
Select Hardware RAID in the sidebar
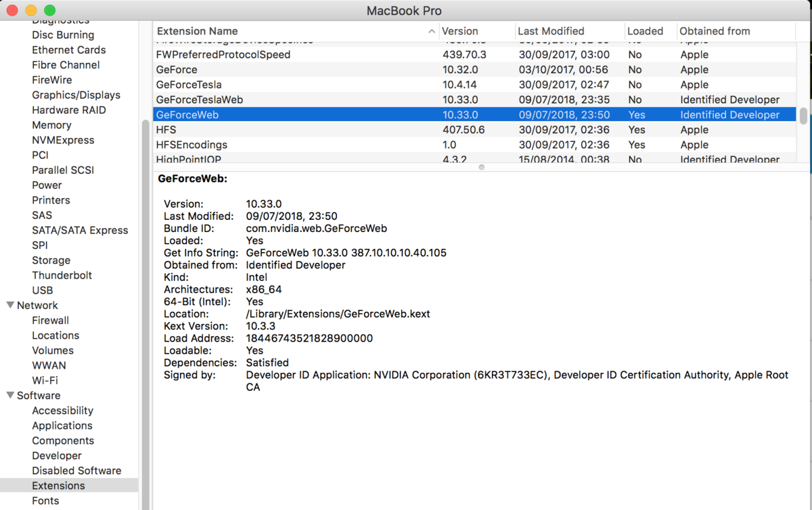pyautogui.click(x=69, y=110)
